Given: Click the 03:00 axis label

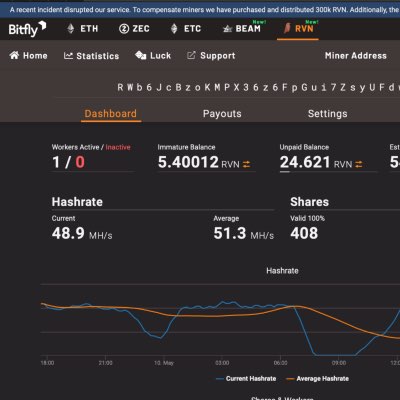Looking at the screenshot, I should pyautogui.click(x=222, y=363).
